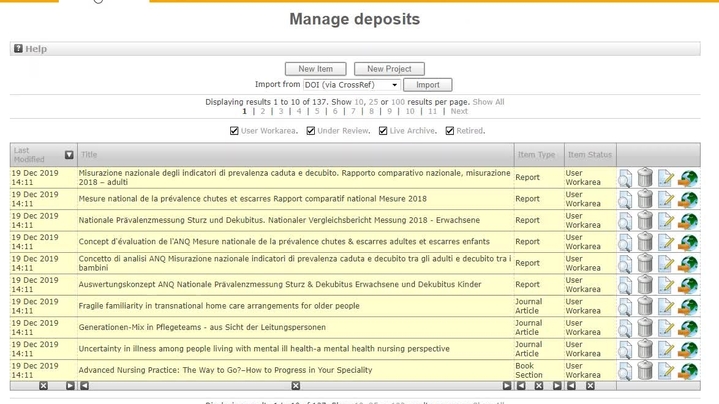
Task: Select title 'Uncertainty in illness among people'
Action: pyautogui.click(x=264, y=349)
